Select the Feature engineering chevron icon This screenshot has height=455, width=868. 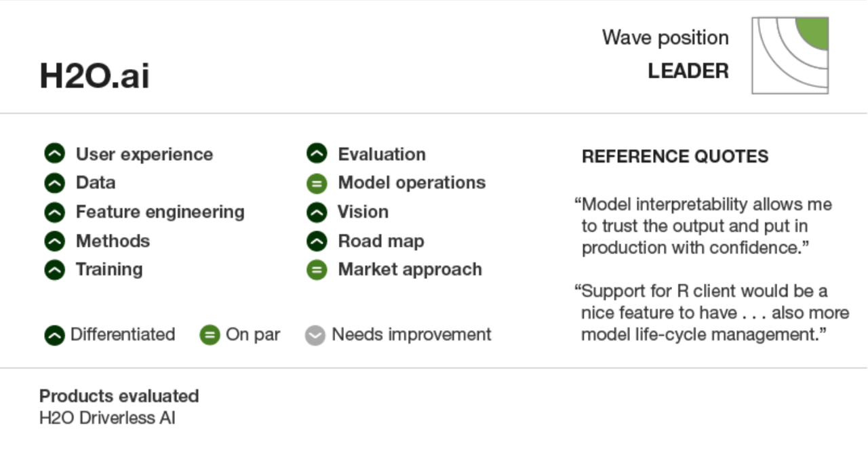point(55,212)
